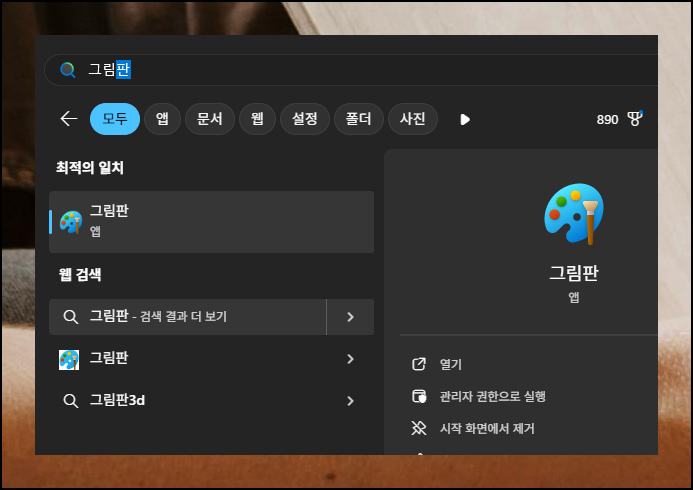Image resolution: width=693 pixels, height=490 pixels.
Task: Select the 웹 filter tab
Action: coord(257,119)
